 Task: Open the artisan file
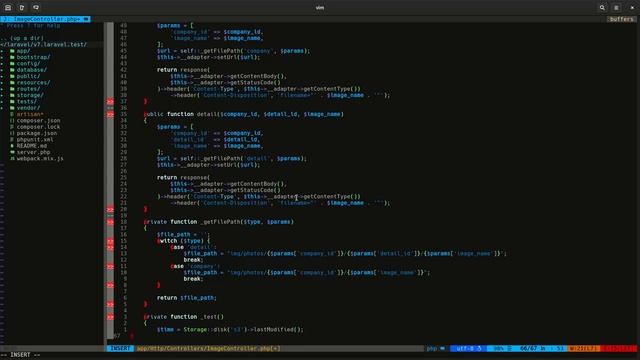tap(30, 114)
